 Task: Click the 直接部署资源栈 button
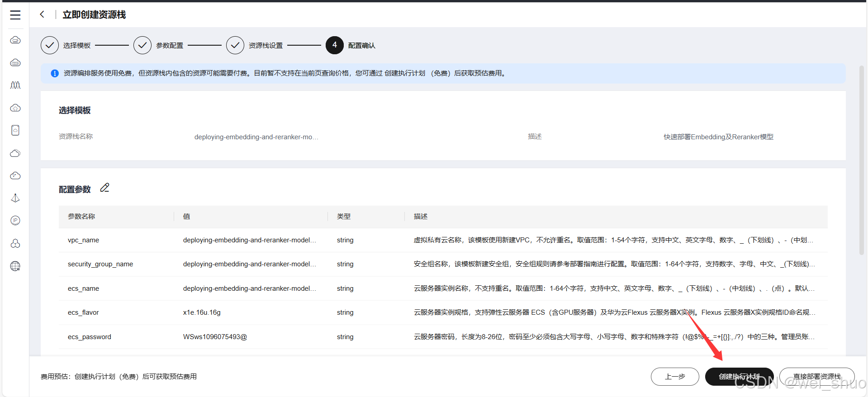[x=817, y=376]
